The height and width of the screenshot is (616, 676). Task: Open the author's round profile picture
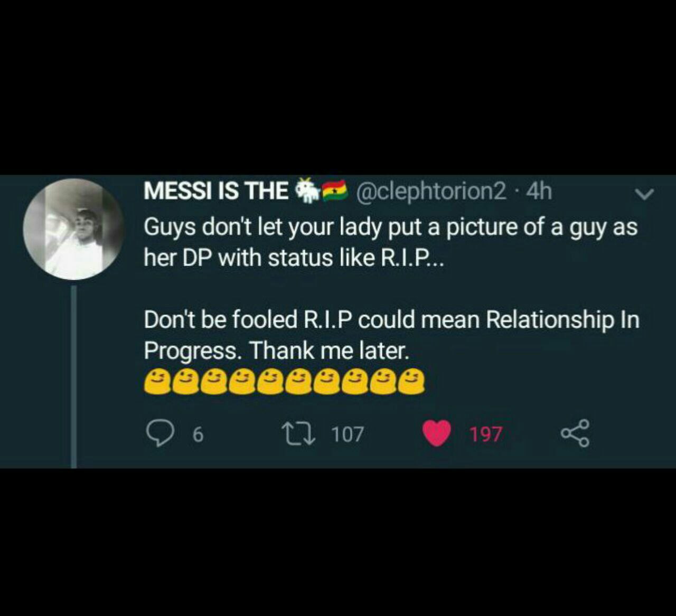coord(73,229)
